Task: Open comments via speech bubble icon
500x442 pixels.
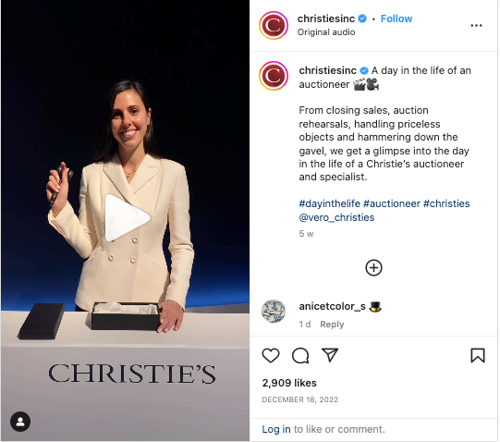Action: click(300, 356)
